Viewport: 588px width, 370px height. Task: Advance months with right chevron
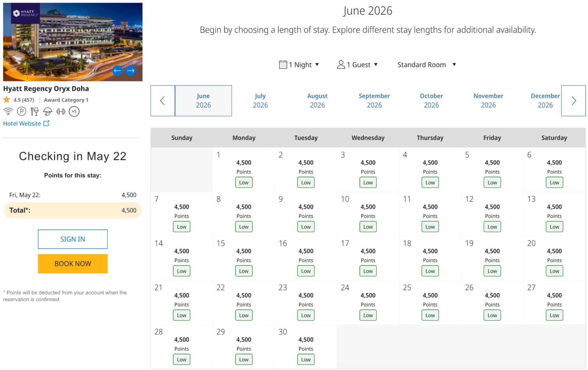point(573,101)
